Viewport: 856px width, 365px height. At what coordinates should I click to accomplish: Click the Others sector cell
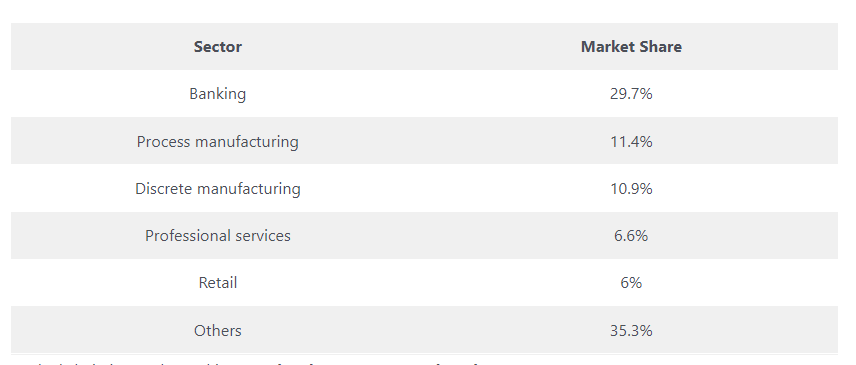tap(218, 331)
